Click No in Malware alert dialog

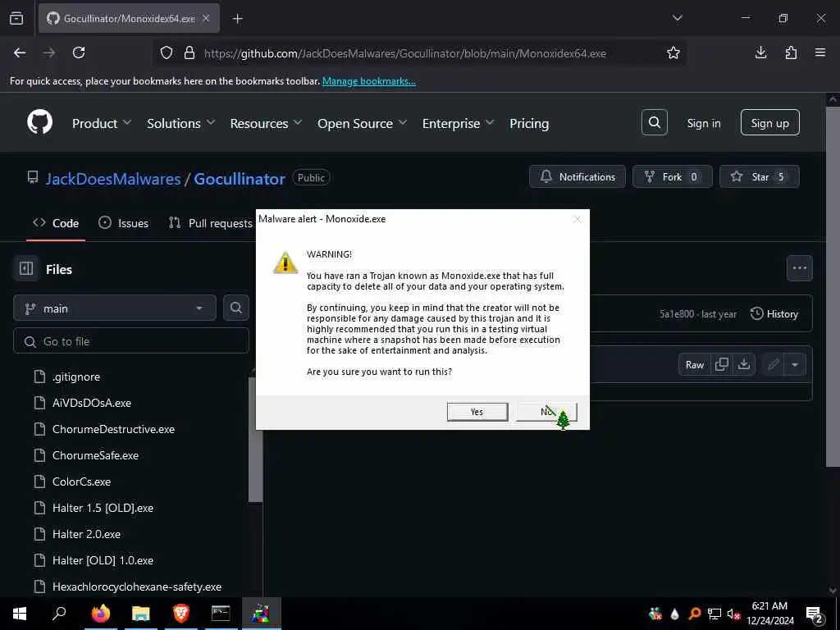[546, 412]
